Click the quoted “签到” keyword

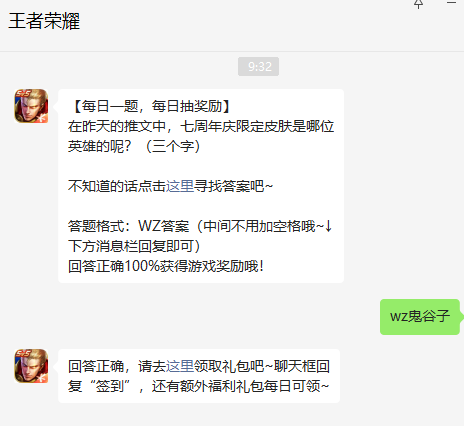(110, 386)
